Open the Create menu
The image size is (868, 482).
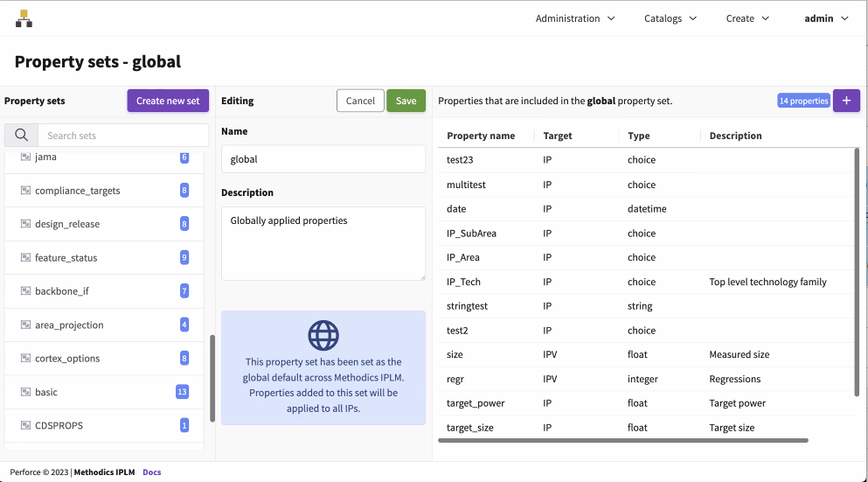[x=747, y=18]
